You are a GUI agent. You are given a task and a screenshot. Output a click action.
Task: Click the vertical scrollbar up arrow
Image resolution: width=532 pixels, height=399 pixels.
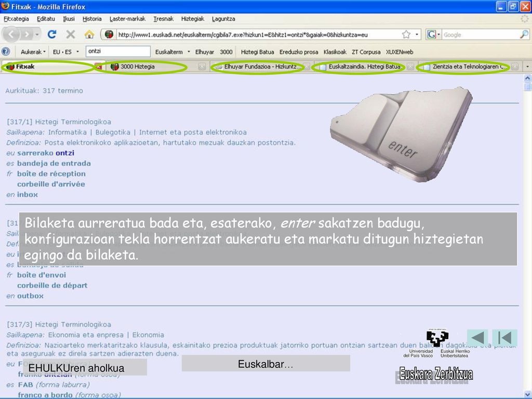[x=528, y=78]
